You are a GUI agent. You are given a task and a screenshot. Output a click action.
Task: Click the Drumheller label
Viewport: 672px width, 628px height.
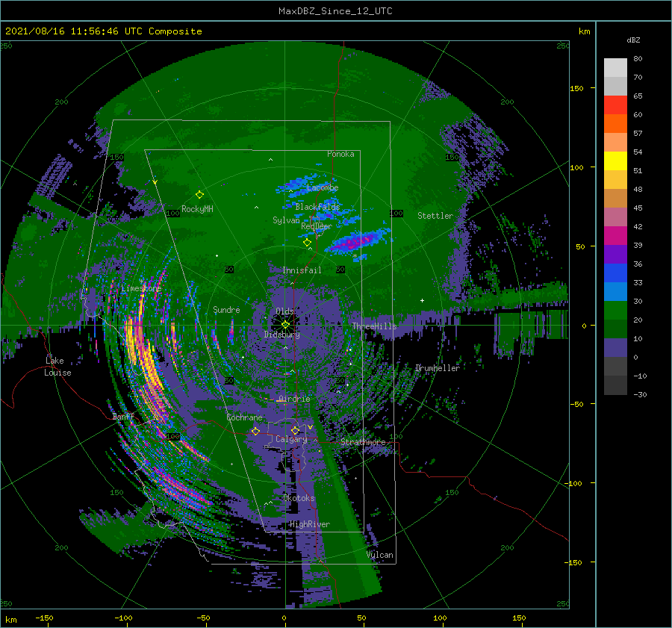tap(437, 368)
